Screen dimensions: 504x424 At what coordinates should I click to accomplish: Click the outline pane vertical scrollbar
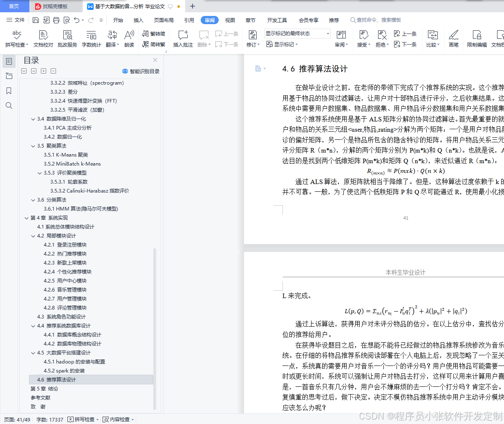(155, 329)
